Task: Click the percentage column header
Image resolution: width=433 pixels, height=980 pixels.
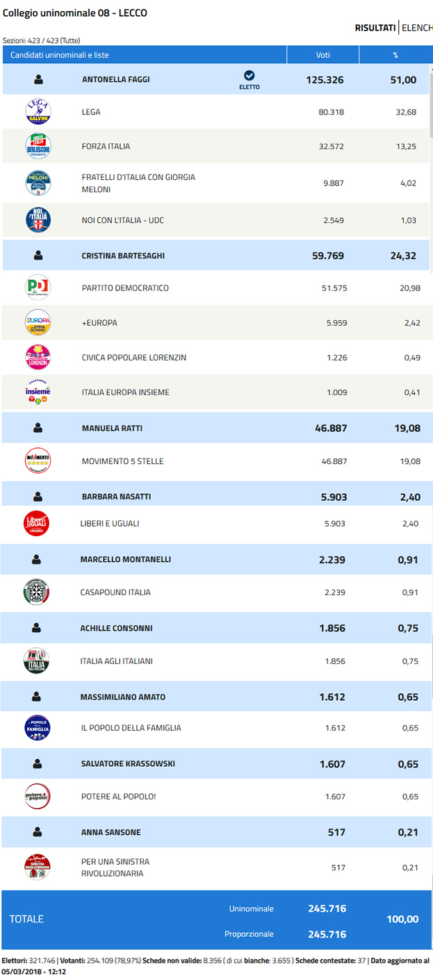Action: click(x=395, y=55)
